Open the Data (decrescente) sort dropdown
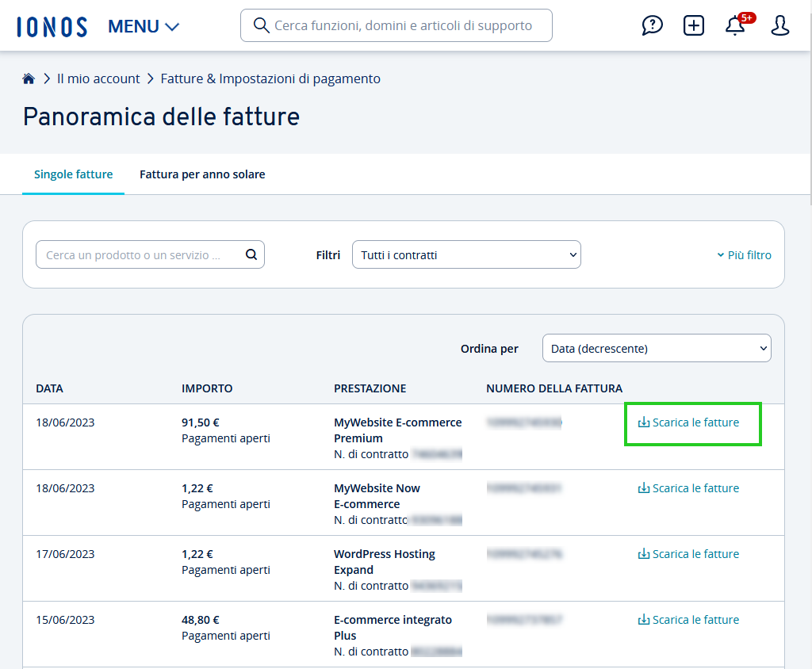Screen dimensions: 812x669 click(x=657, y=349)
